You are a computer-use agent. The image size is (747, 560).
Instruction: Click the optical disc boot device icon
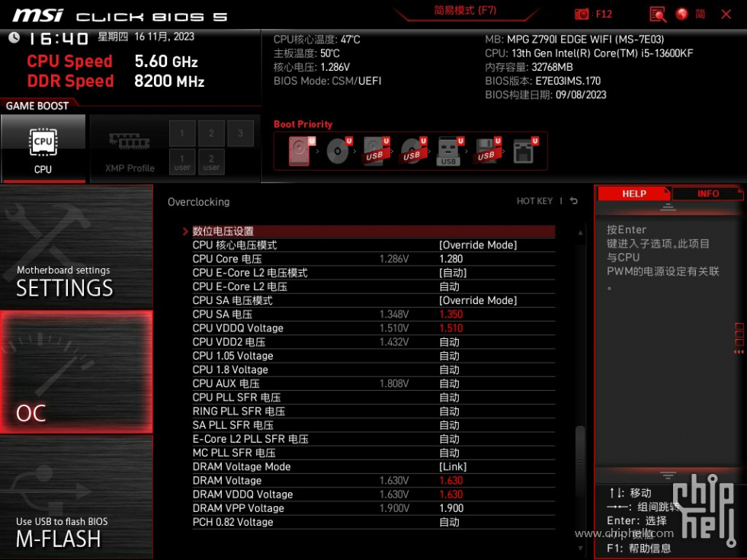(338, 151)
